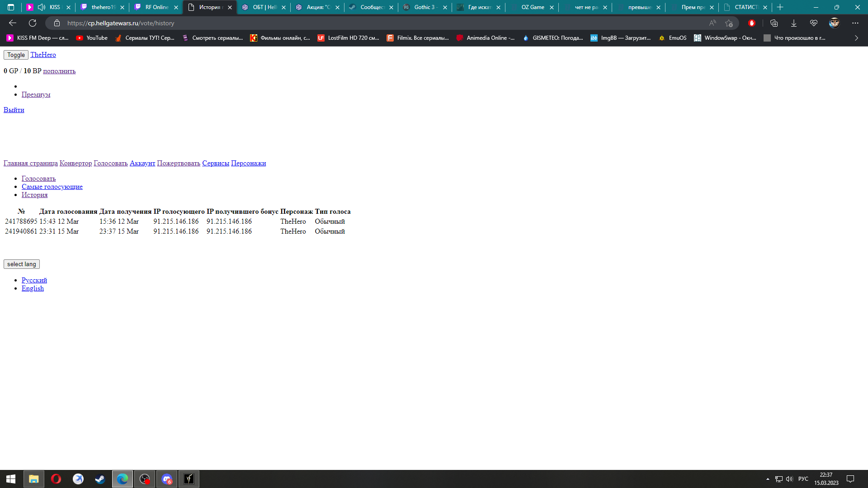Open the GISMETEO weather bookmark

pyautogui.click(x=553, y=38)
